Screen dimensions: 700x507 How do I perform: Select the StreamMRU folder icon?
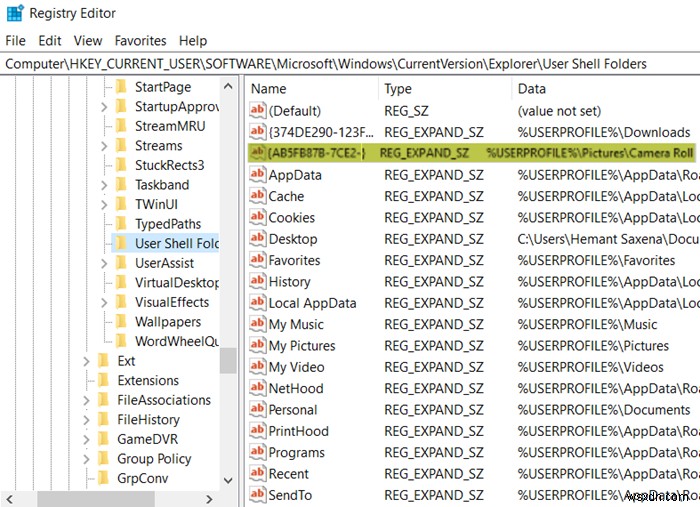point(121,125)
